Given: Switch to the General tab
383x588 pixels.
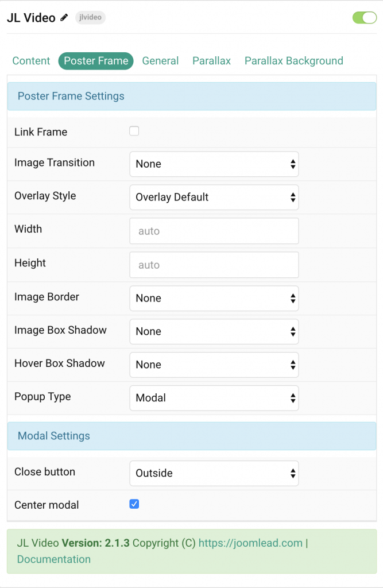Looking at the screenshot, I should [x=160, y=60].
